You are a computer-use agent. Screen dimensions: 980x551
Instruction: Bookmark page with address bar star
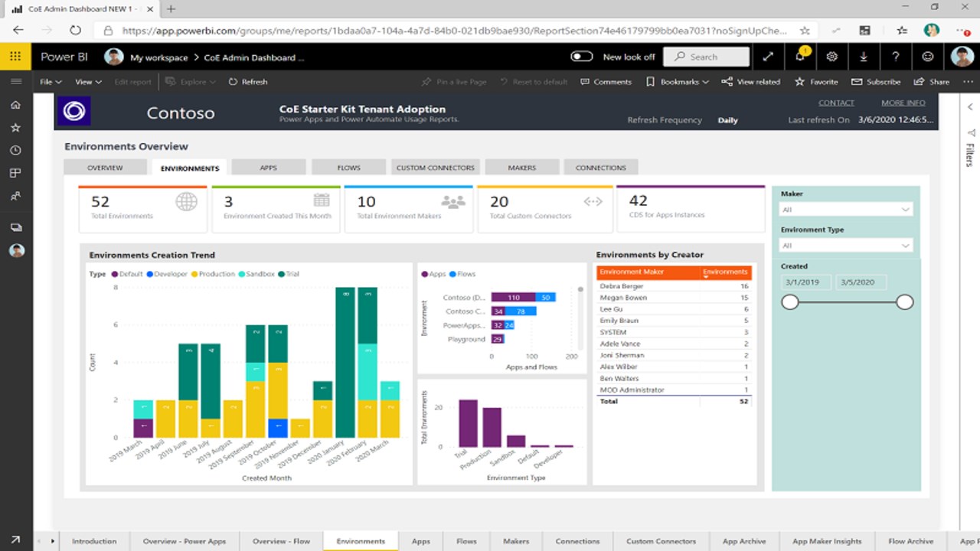click(805, 31)
